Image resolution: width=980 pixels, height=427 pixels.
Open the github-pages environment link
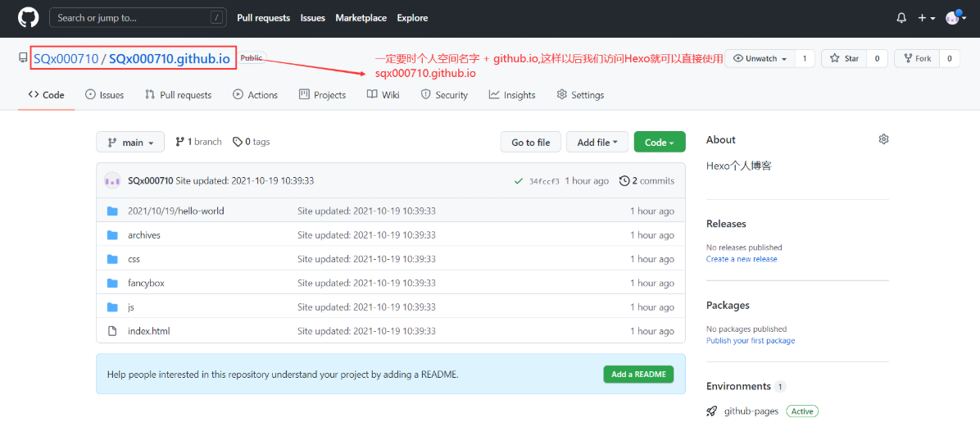[x=751, y=411]
